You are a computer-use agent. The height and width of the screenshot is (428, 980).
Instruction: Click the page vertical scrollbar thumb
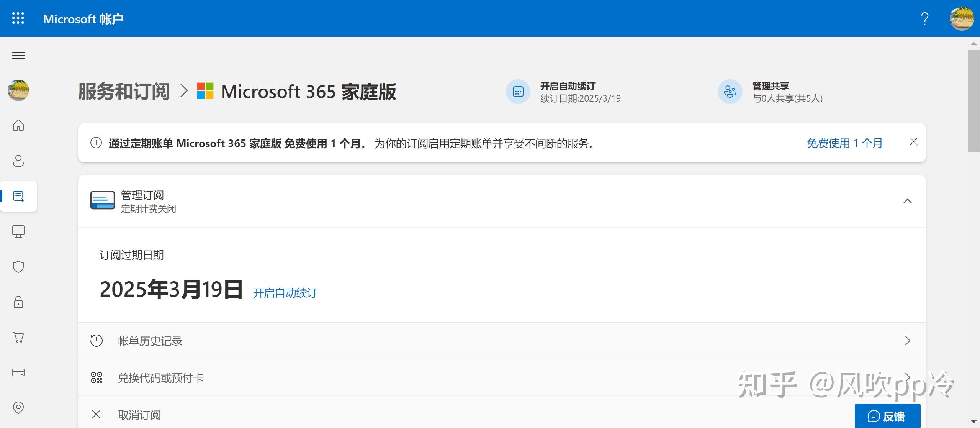(974, 101)
